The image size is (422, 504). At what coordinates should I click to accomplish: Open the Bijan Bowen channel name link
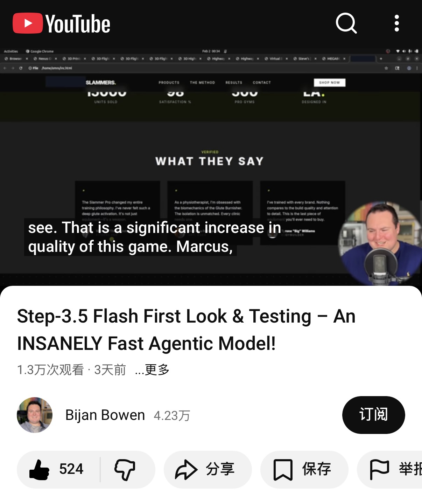(105, 415)
